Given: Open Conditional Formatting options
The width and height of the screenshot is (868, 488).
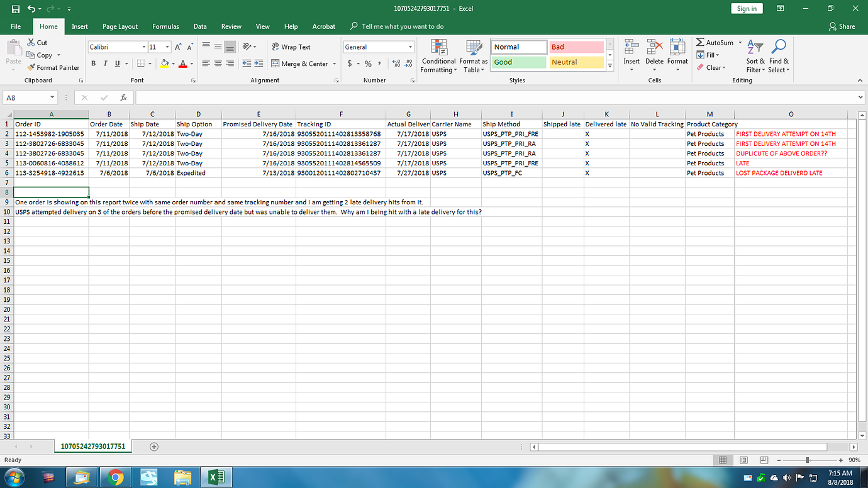Looking at the screenshot, I should pos(438,57).
